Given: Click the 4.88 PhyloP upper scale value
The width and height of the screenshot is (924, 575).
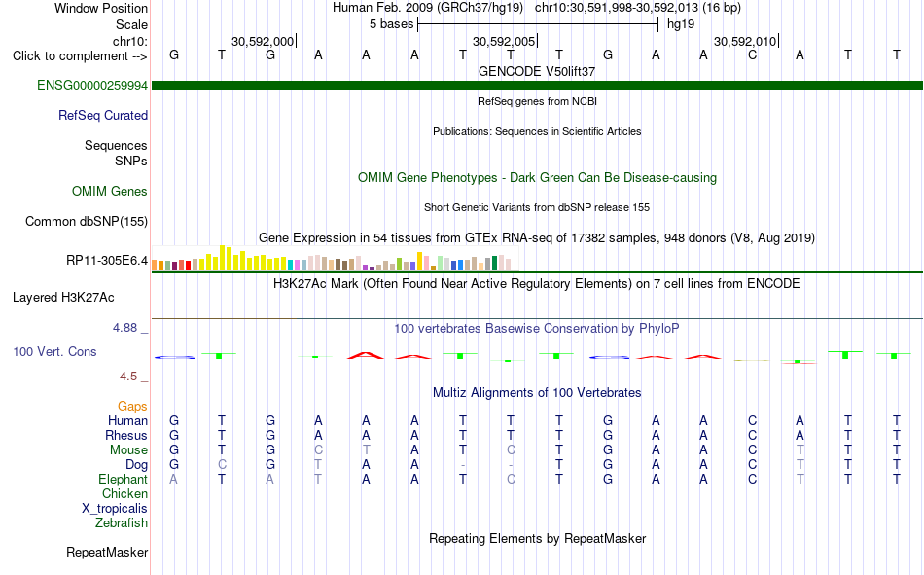Looking at the screenshot, I should [124, 328].
